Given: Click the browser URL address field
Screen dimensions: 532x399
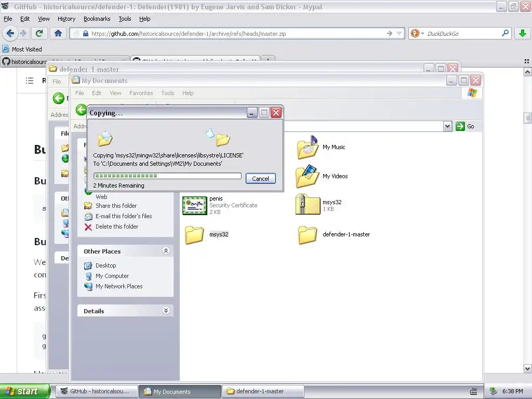Looking at the screenshot, I should 237,34.
